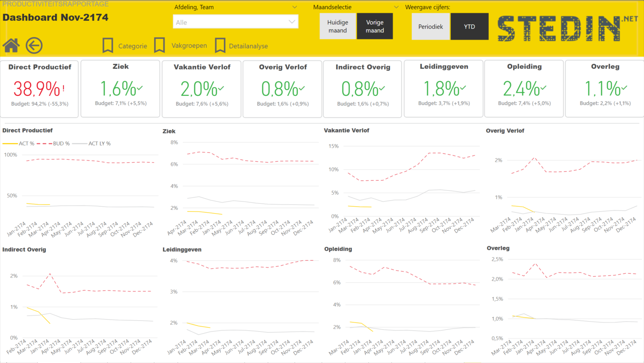Click the ACT LY % legend entry
Screen dimensions: 644x363
click(x=92, y=144)
